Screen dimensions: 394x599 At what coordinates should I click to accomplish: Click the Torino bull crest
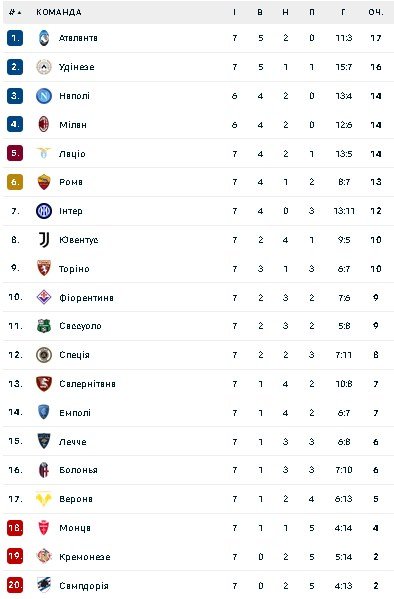point(44,268)
